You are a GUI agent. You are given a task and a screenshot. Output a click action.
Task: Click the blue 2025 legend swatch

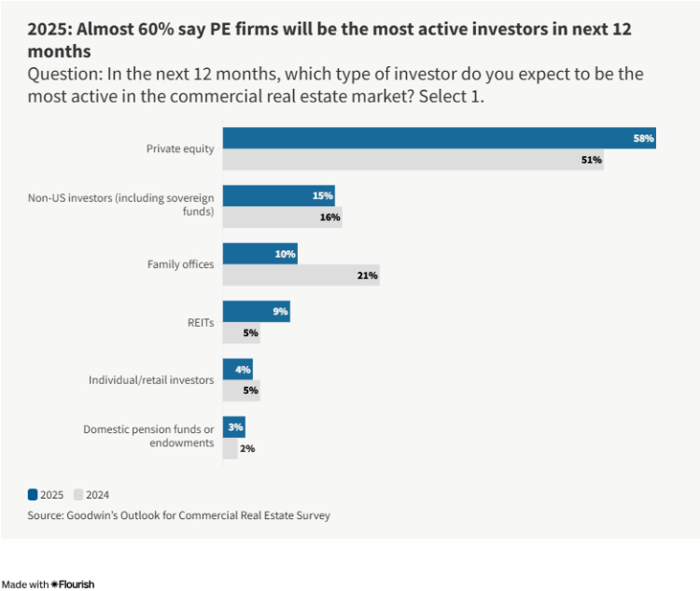point(32,495)
